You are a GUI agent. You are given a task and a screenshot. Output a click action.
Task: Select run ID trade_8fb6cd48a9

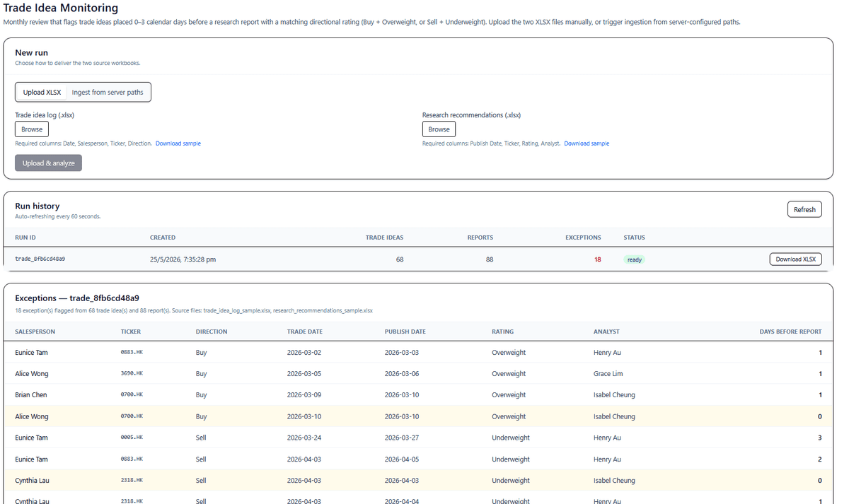(x=40, y=259)
